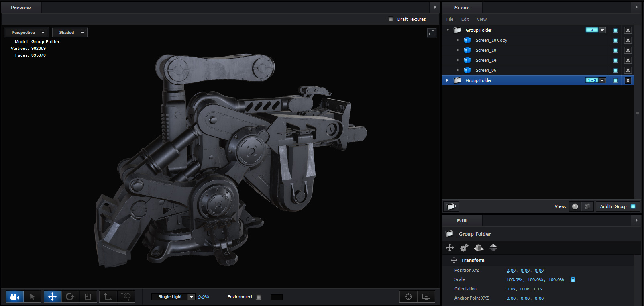The image size is (644, 306).
Task: Activate the arrow selection tool
Action: point(32,297)
